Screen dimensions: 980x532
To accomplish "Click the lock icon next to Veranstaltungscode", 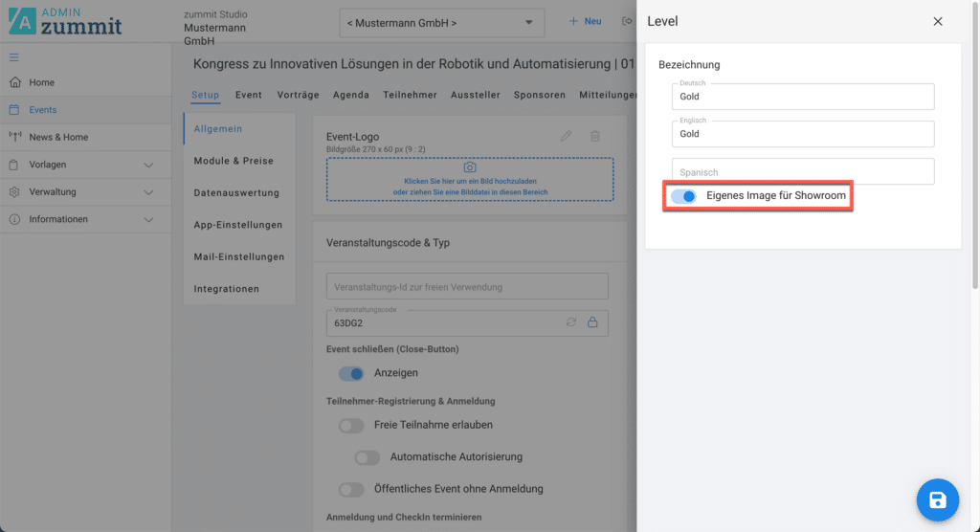I will click(x=592, y=322).
